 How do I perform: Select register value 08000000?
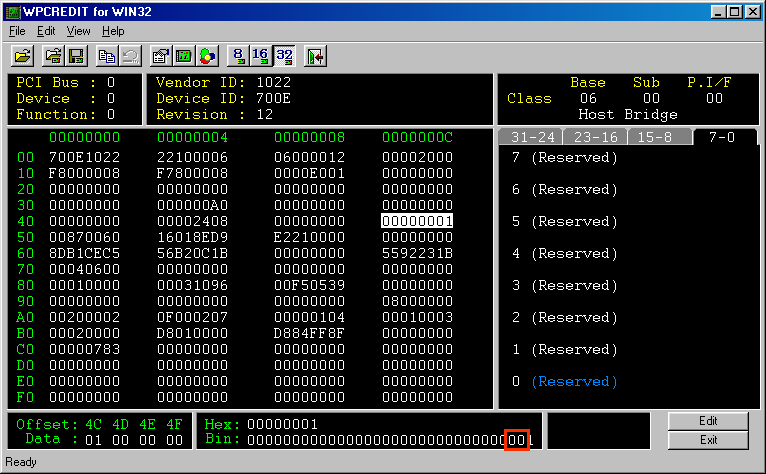click(417, 301)
